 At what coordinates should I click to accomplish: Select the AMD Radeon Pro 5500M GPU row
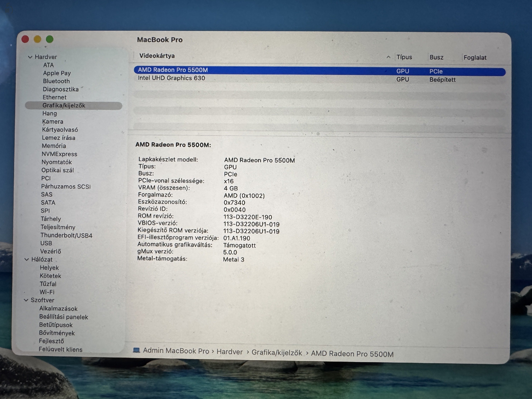pos(173,70)
